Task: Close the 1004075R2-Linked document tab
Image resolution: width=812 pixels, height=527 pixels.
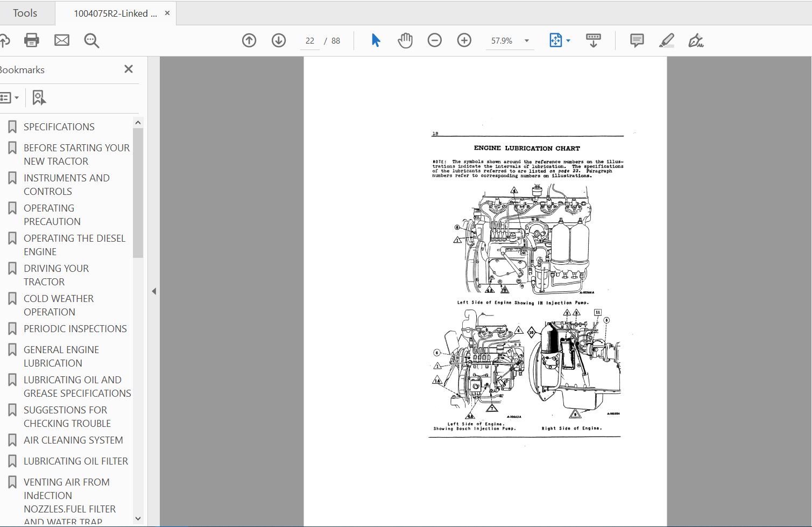Action: pos(167,13)
